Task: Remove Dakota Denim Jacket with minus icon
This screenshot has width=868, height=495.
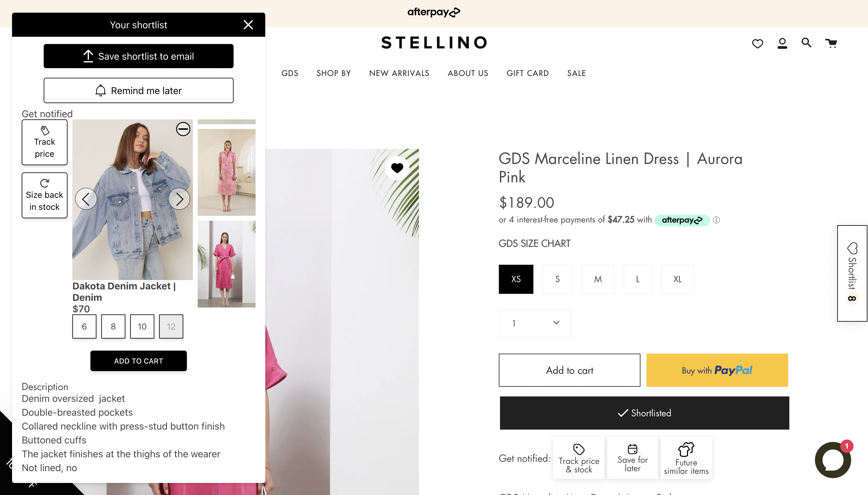Action: click(x=183, y=129)
